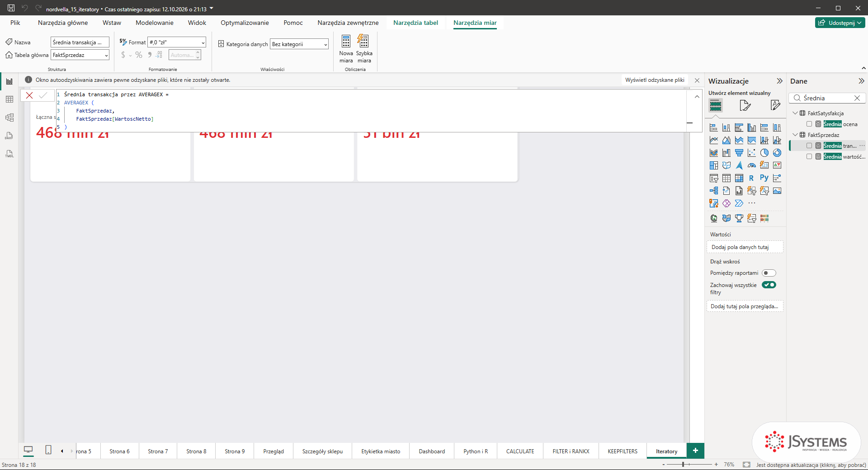868x470 pixels.
Task: Add a new page with plus button
Action: (x=695, y=451)
